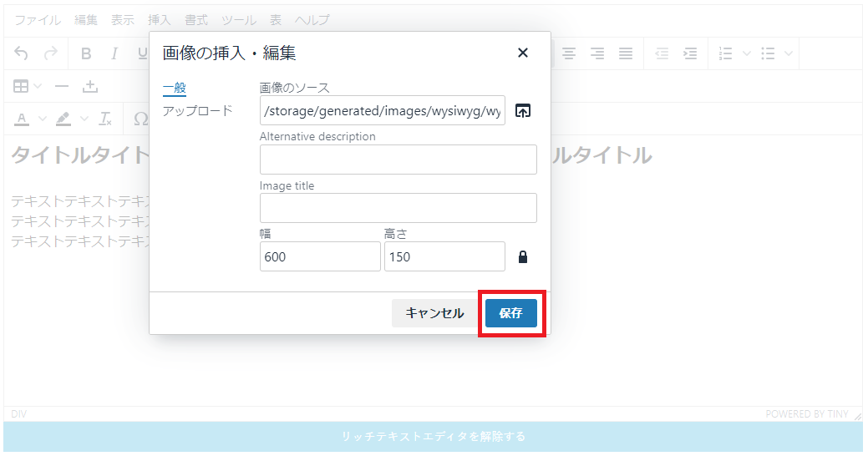Insert horizontal line icon

62,86
